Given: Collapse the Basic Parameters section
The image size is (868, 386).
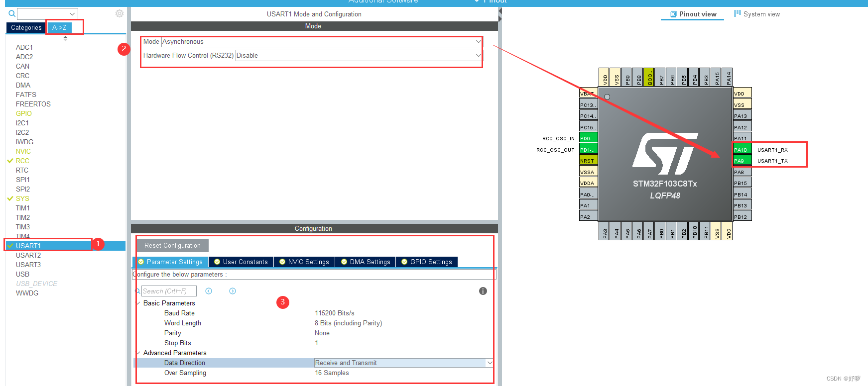Looking at the screenshot, I should (x=138, y=303).
